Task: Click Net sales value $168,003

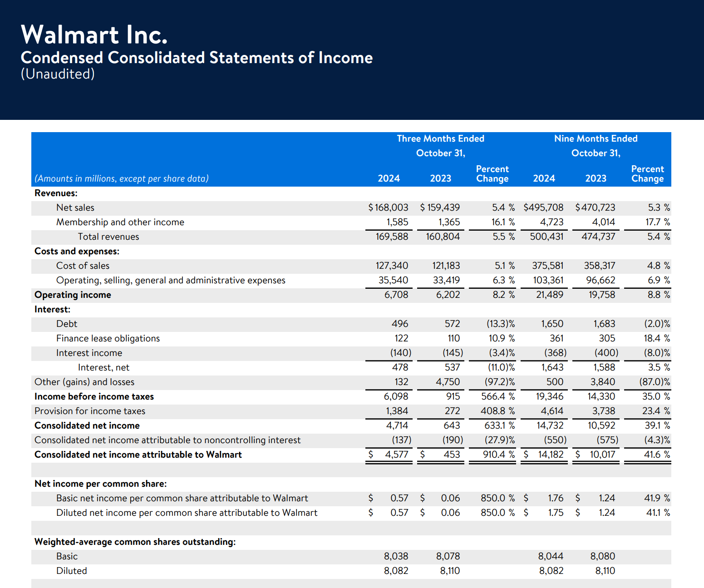Action: pos(388,208)
